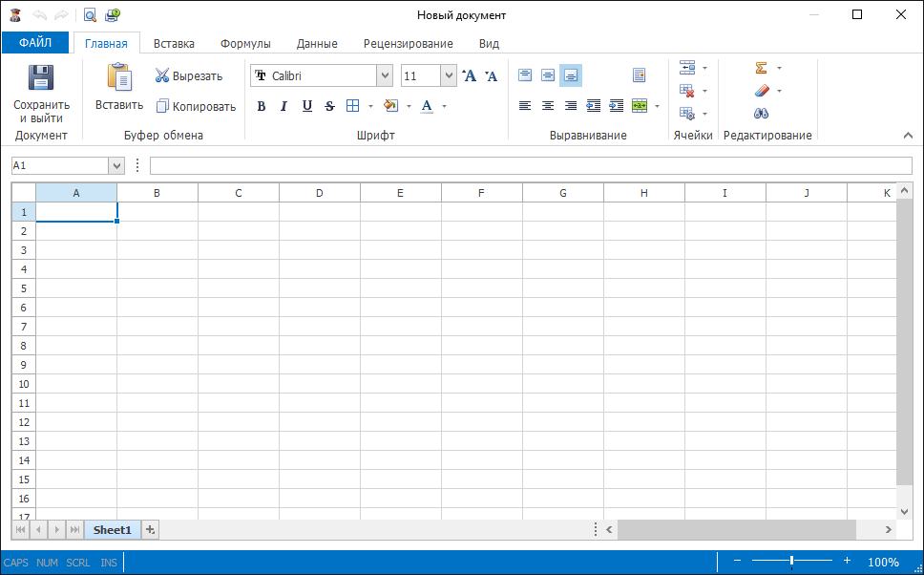
Task: Open the font size 11 dropdown
Action: [x=449, y=75]
